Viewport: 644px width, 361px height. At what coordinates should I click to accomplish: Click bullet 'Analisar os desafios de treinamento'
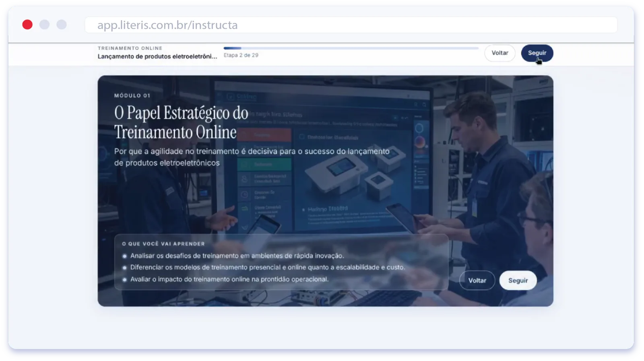237,256
